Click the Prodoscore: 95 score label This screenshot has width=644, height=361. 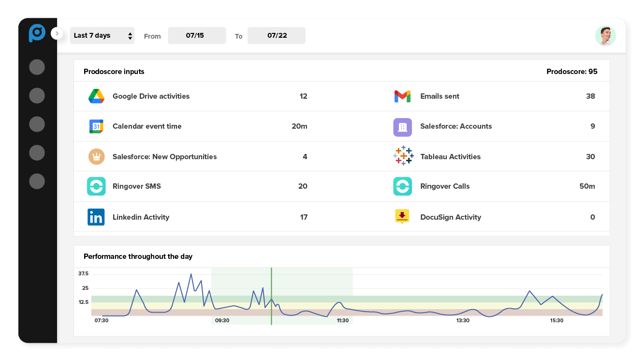click(x=572, y=71)
